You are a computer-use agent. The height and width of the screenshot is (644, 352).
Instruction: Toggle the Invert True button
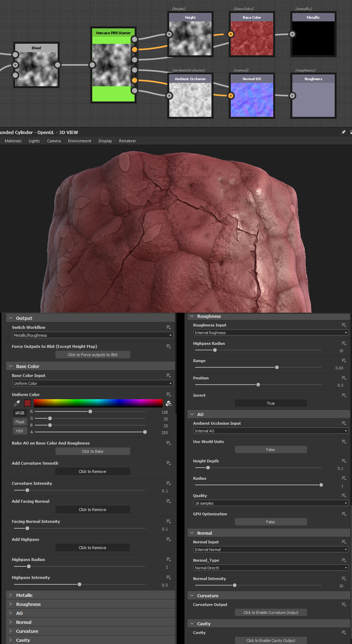271,403
